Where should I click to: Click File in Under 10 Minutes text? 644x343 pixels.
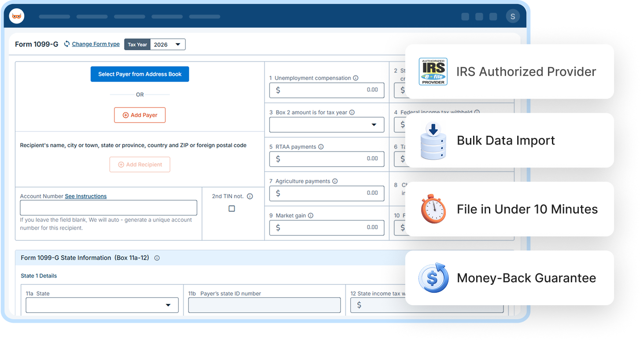click(527, 209)
